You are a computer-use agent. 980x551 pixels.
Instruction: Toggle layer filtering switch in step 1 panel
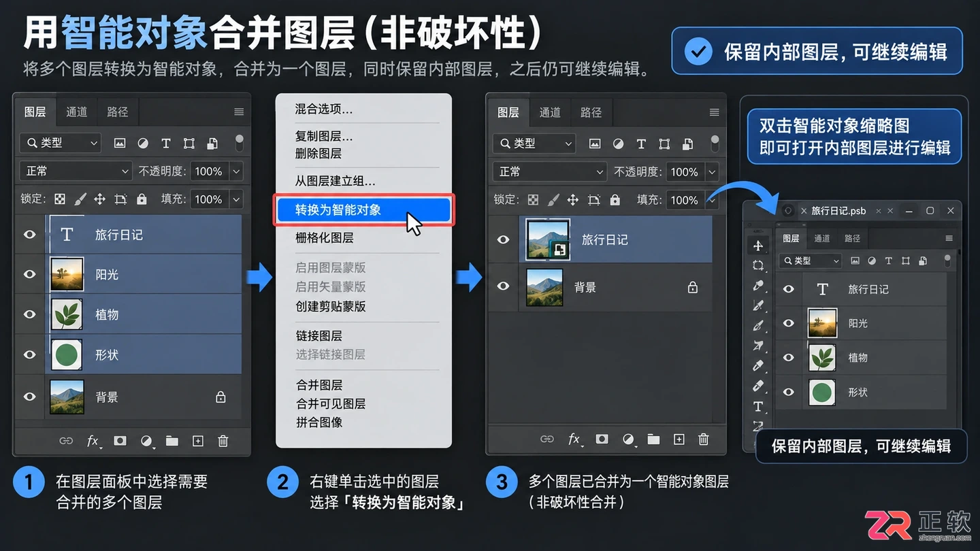click(239, 142)
